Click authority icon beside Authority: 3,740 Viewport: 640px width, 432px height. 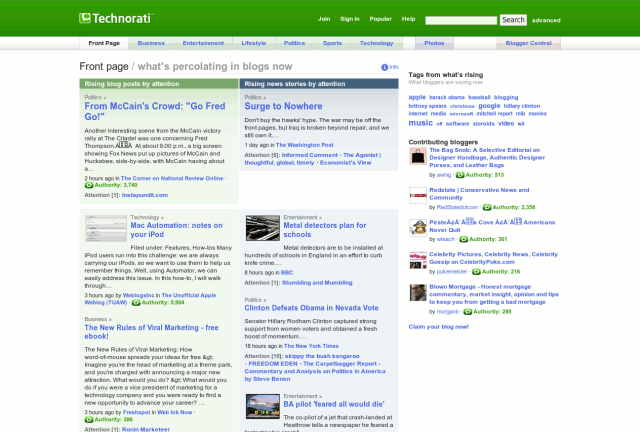(x=89, y=185)
